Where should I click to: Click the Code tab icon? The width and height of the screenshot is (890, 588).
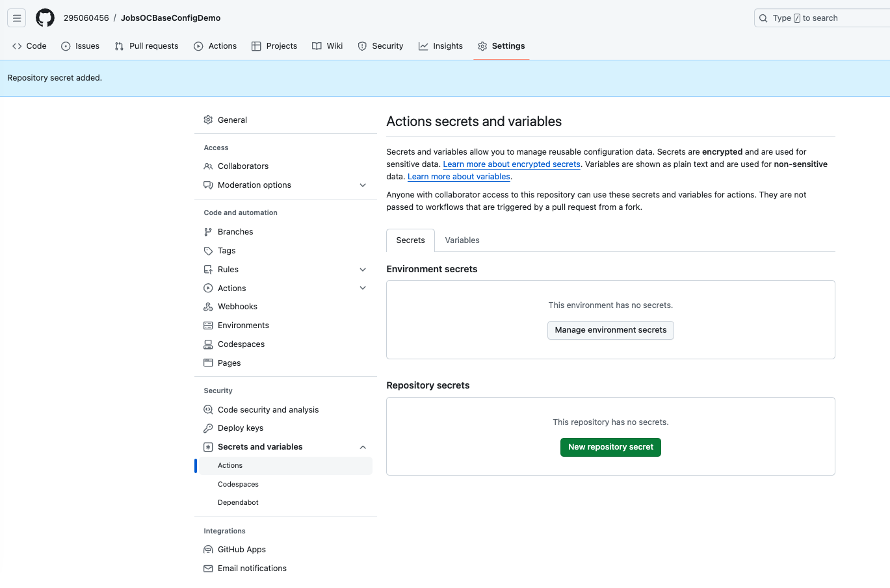pos(17,46)
